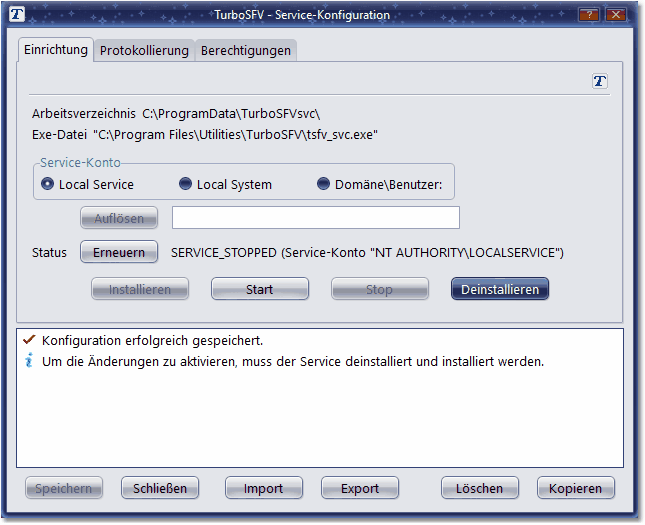Start the service with Start button
The height and width of the screenshot is (525, 645).
coord(260,289)
